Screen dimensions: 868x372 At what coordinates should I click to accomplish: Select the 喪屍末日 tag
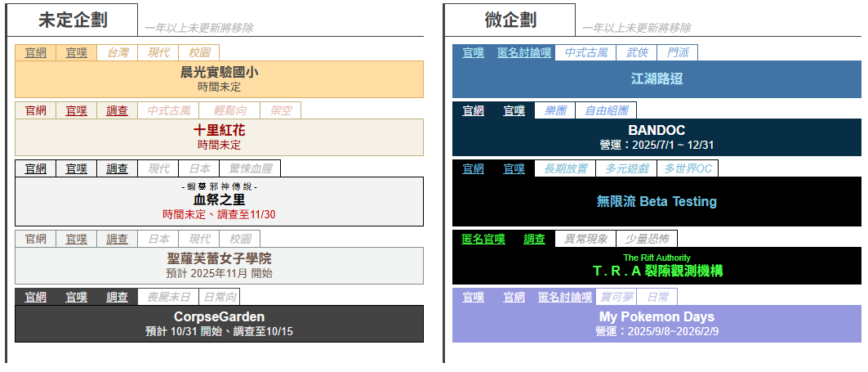tap(167, 297)
